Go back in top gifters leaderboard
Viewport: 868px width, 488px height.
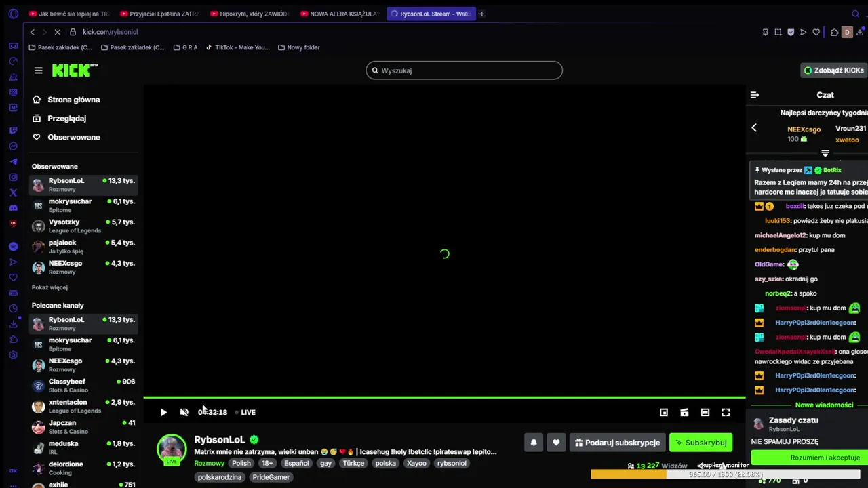(754, 127)
